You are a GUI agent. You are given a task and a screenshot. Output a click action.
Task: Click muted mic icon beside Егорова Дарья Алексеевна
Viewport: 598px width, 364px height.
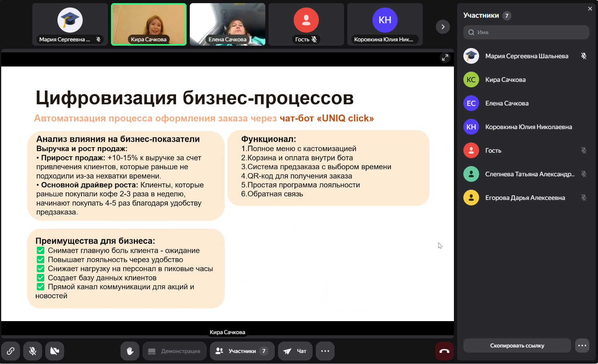pyautogui.click(x=583, y=198)
